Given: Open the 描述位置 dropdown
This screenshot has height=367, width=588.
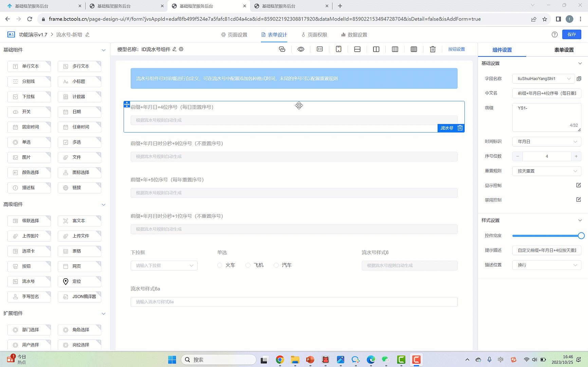Looking at the screenshot, I should [x=547, y=265].
